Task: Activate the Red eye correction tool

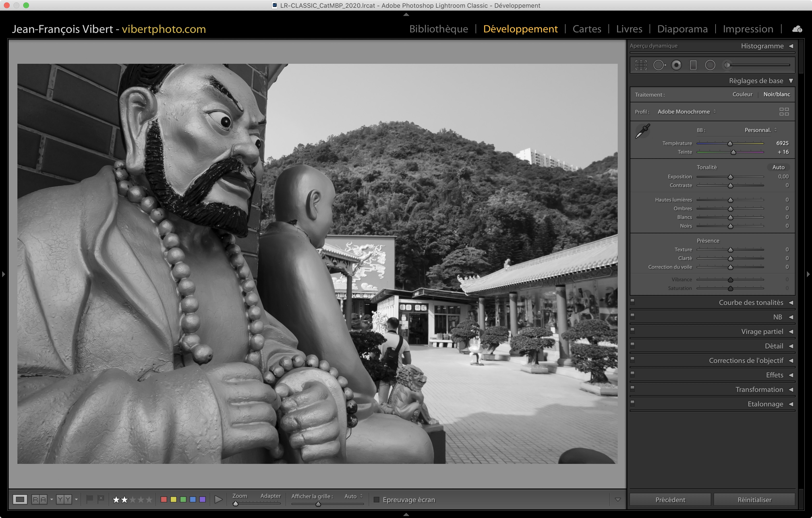Action: [676, 65]
